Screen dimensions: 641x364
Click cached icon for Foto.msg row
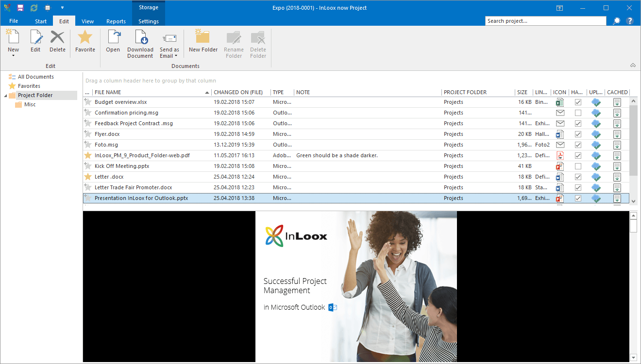(617, 145)
